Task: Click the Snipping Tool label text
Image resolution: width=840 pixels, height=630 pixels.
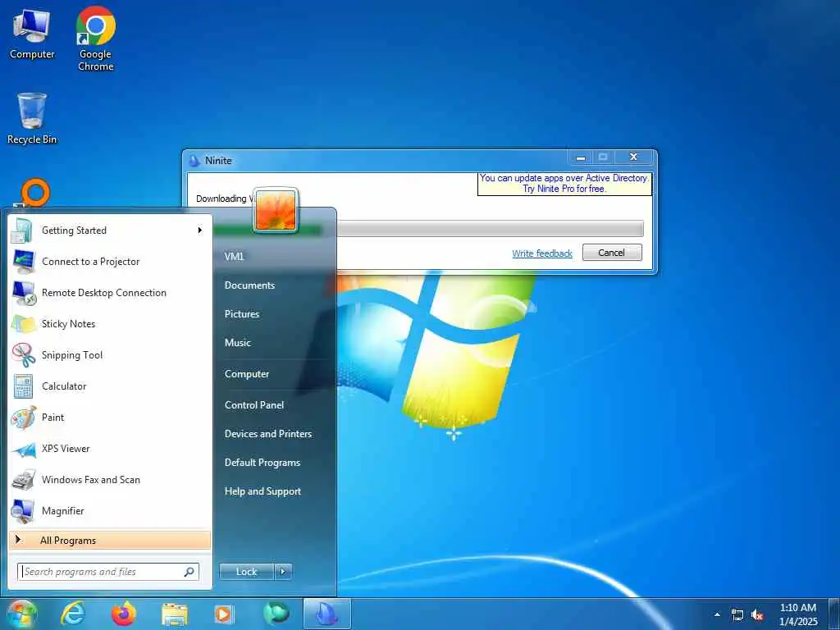Action: (x=72, y=355)
